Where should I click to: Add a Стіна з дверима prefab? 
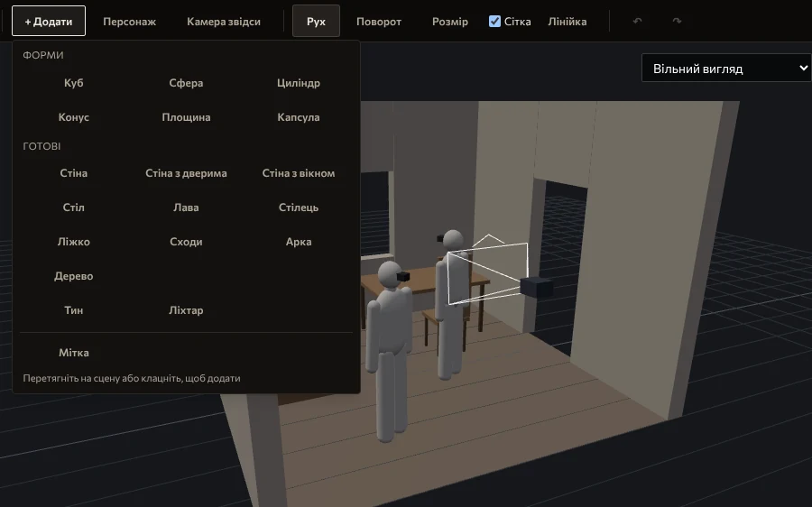(x=186, y=173)
